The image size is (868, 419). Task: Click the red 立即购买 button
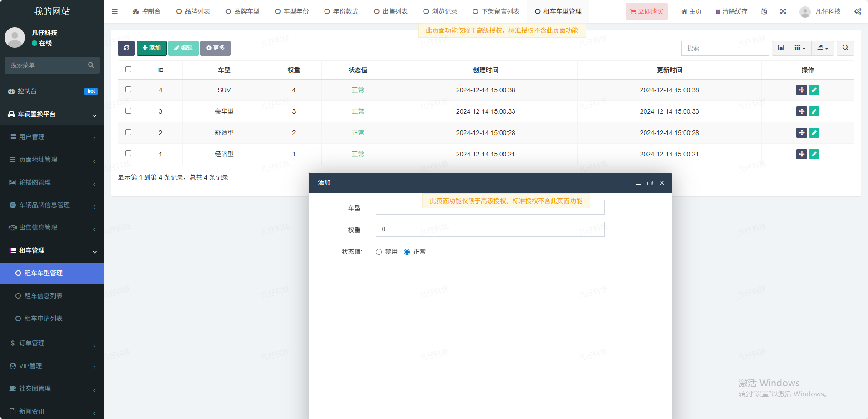646,11
